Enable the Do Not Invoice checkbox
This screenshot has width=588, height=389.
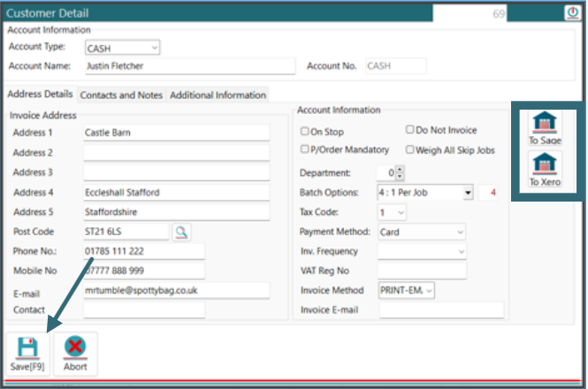(409, 129)
